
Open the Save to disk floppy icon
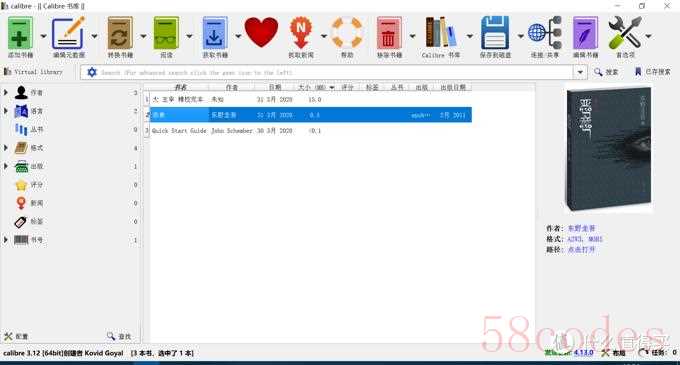pyautogui.click(x=495, y=33)
